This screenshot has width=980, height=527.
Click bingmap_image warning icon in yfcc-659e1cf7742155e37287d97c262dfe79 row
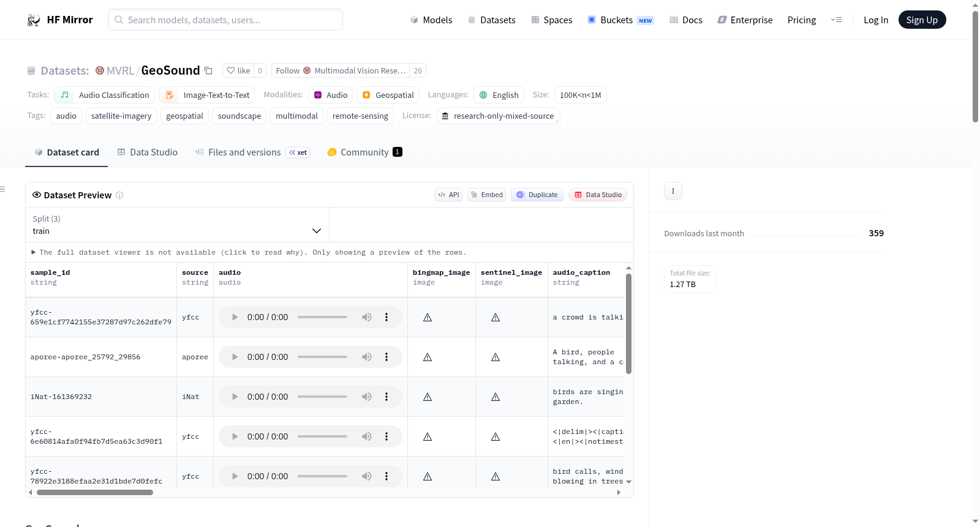click(428, 318)
